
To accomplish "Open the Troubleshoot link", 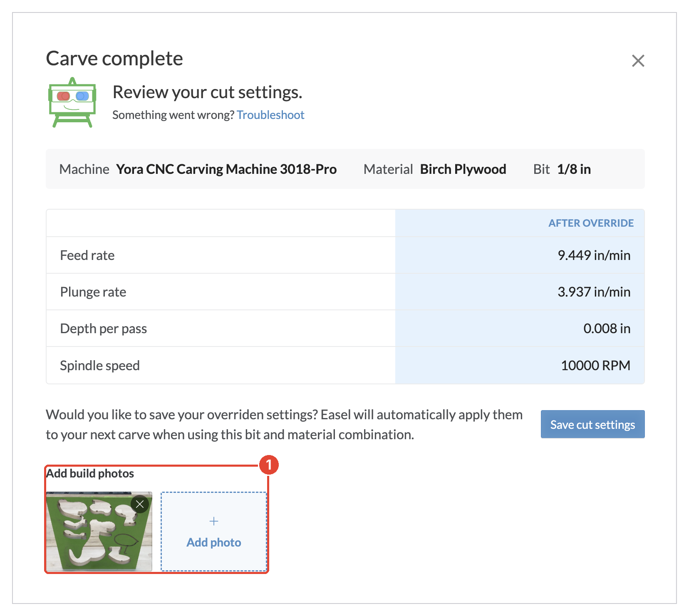I will coord(270,115).
